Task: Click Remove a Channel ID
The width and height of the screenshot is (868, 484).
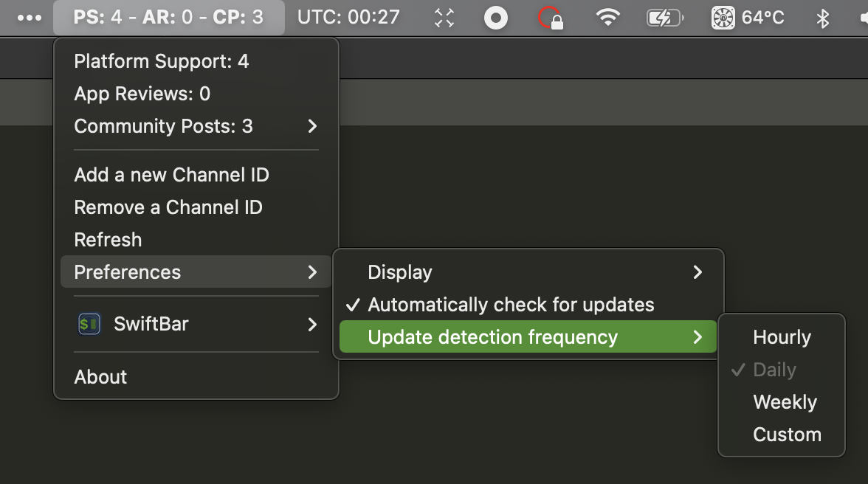Action: click(168, 207)
